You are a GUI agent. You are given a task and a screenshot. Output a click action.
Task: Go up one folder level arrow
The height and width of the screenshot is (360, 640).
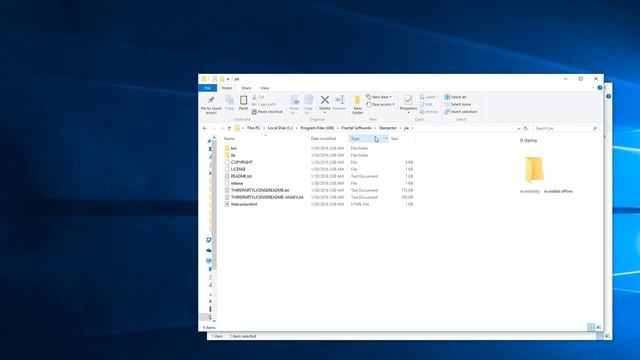(x=229, y=129)
